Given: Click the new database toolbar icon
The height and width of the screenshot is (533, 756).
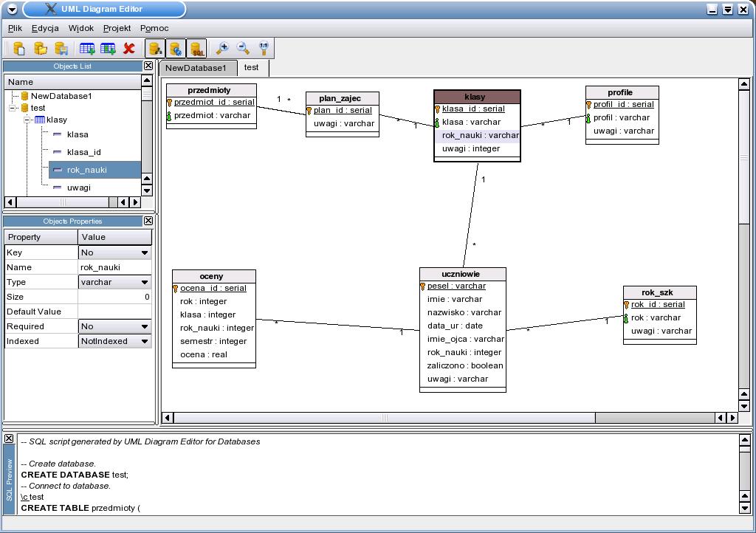Looking at the screenshot, I should (x=19, y=49).
